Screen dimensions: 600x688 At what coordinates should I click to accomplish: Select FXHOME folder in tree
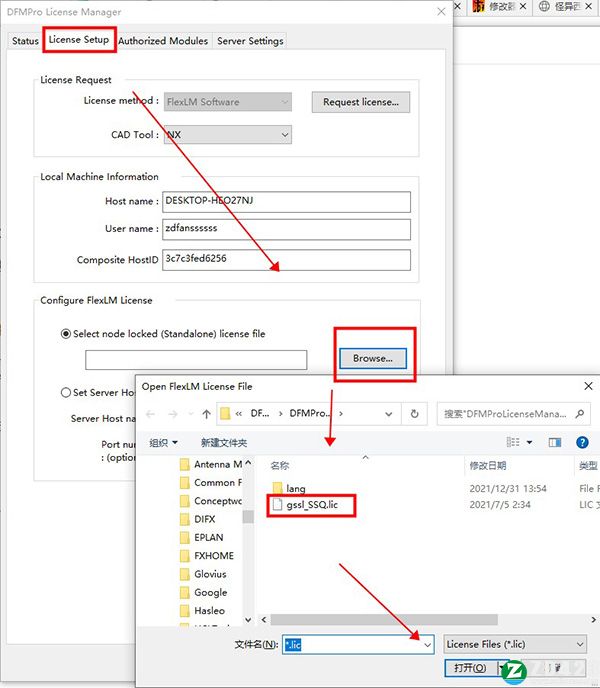(x=207, y=556)
